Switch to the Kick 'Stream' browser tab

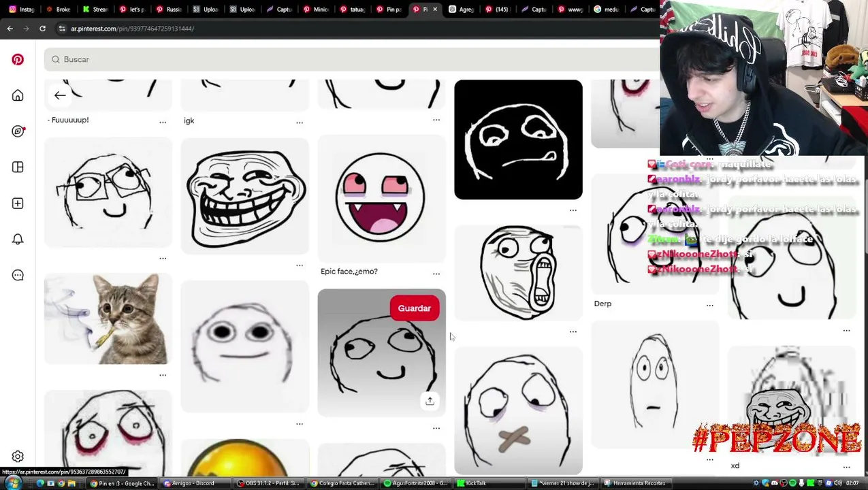(x=95, y=9)
